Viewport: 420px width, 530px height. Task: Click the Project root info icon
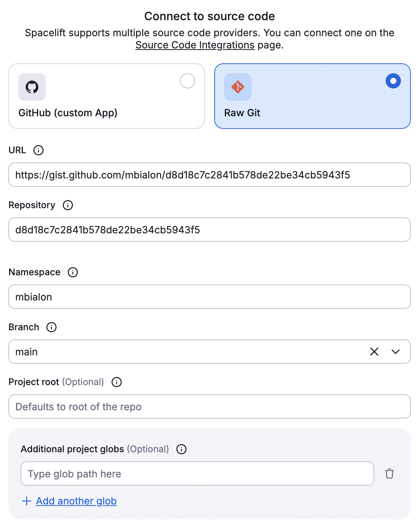(116, 382)
